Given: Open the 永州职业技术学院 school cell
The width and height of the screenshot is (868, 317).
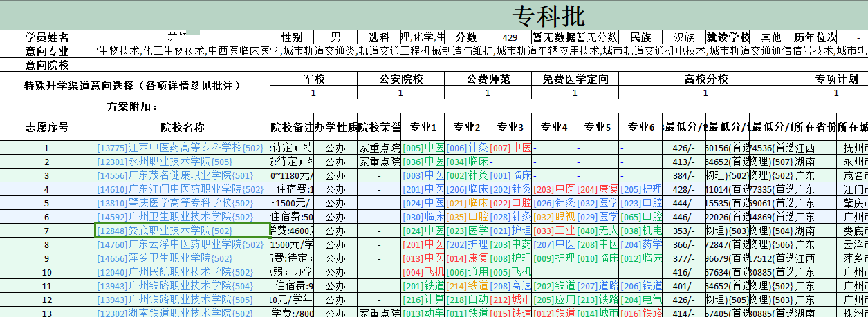Looking at the screenshot, I should click(183, 162).
